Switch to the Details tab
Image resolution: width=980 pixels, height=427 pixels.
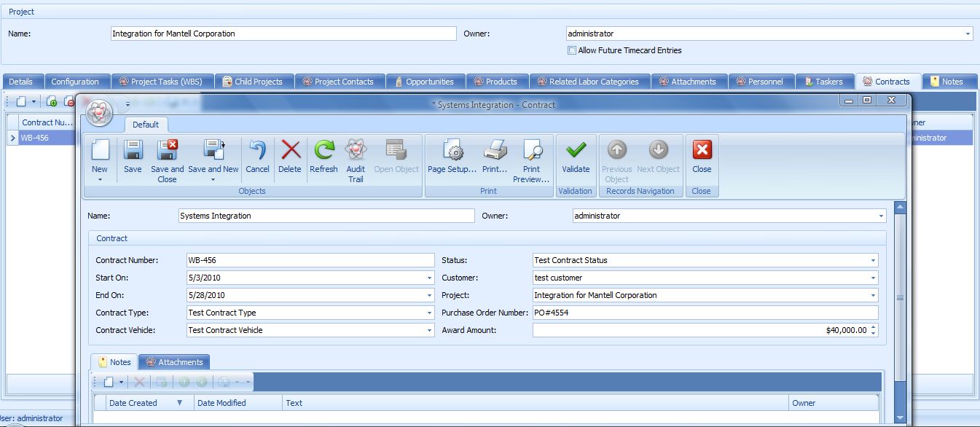tap(21, 82)
